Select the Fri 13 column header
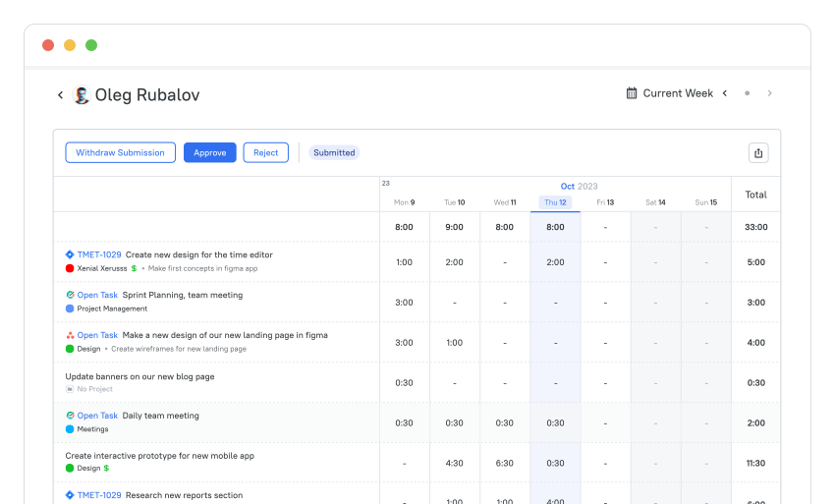The width and height of the screenshot is (835, 504). [x=605, y=202]
